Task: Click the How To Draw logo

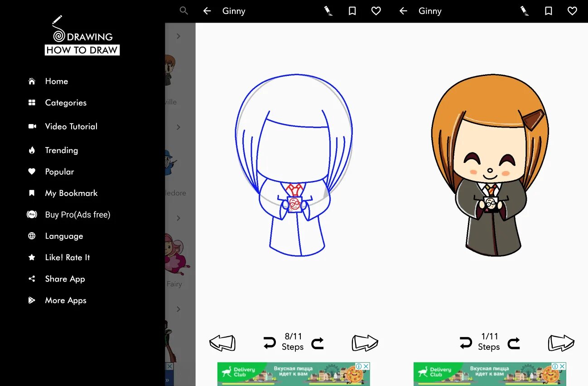Action: (x=82, y=36)
